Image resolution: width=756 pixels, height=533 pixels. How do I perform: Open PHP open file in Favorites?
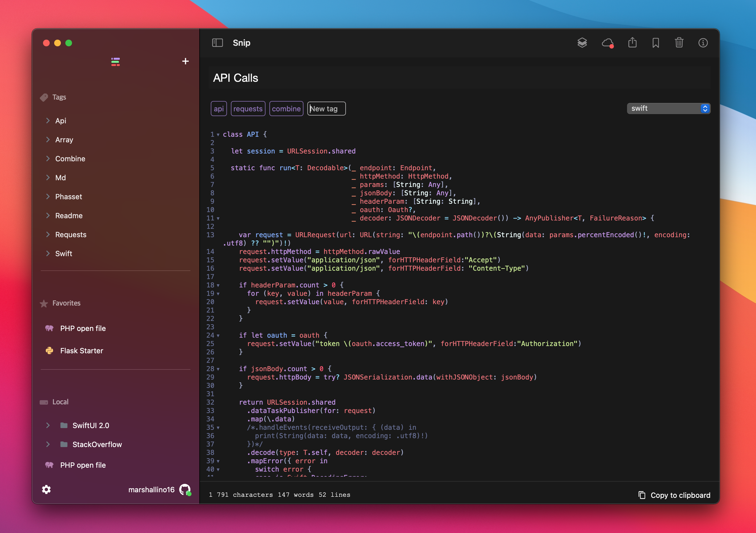[x=83, y=328]
